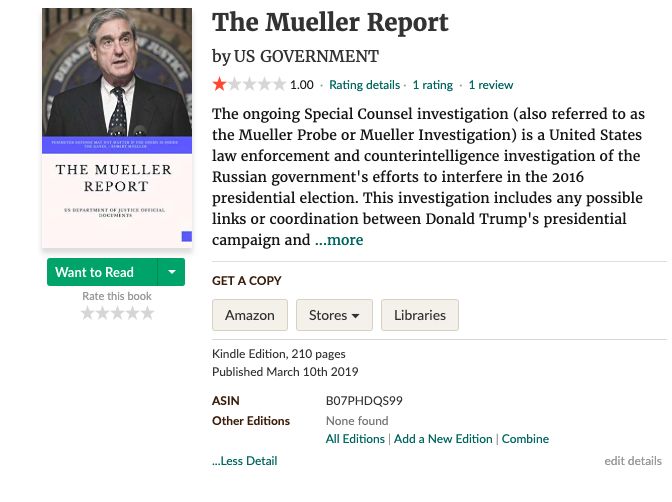Rate this book one star

(x=87, y=313)
